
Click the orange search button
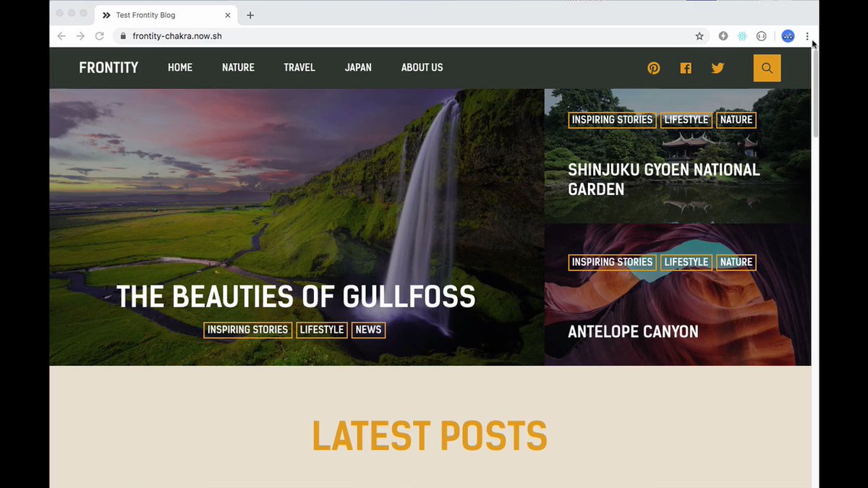[767, 68]
